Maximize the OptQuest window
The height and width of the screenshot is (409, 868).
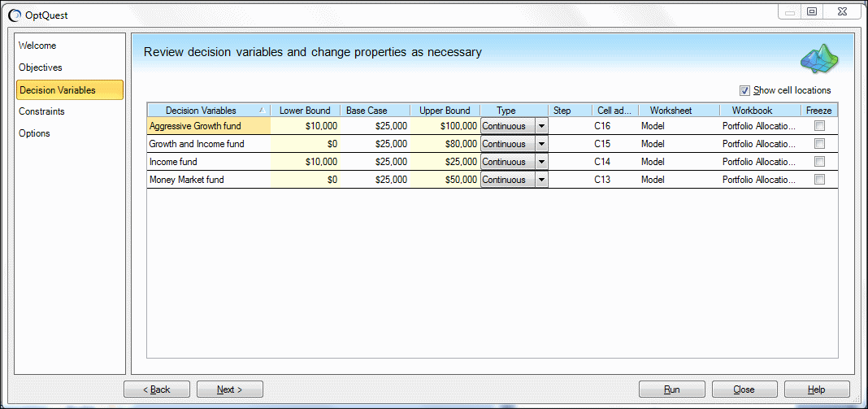pyautogui.click(x=812, y=11)
